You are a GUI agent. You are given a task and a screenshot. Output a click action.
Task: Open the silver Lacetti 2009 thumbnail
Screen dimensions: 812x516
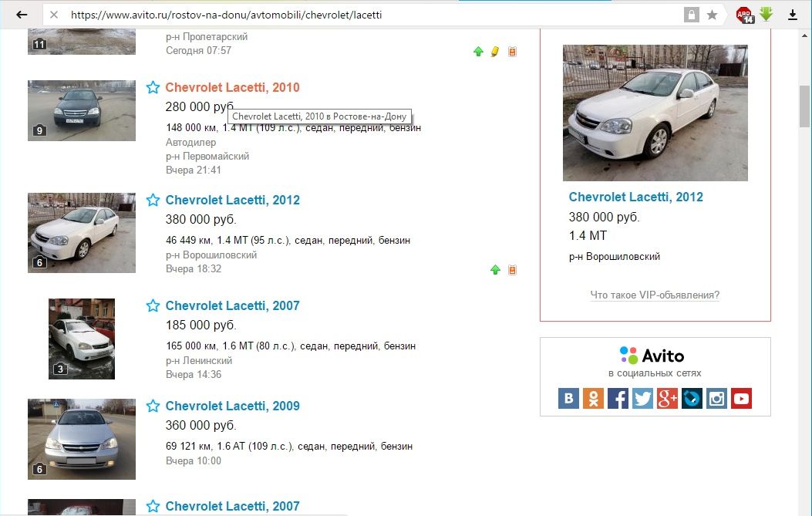pyautogui.click(x=82, y=439)
